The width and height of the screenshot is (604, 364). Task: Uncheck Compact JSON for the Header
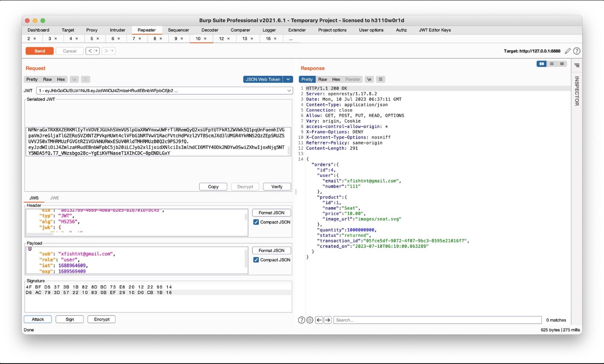(256, 222)
